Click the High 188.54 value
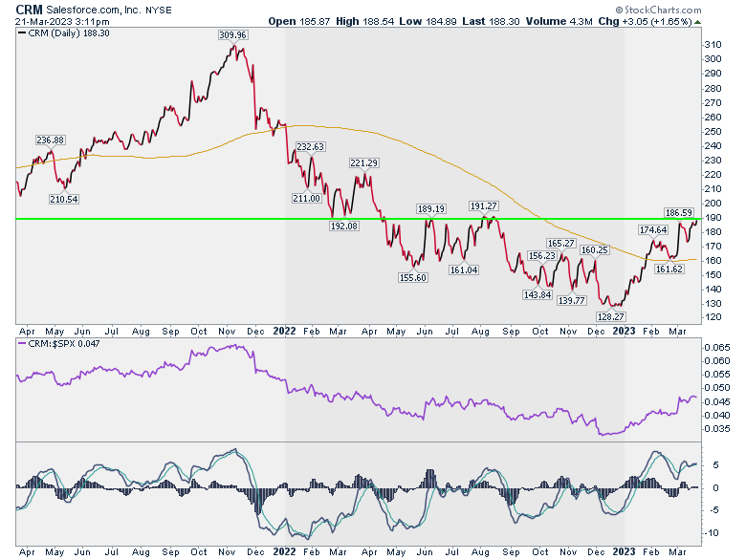 [365, 21]
